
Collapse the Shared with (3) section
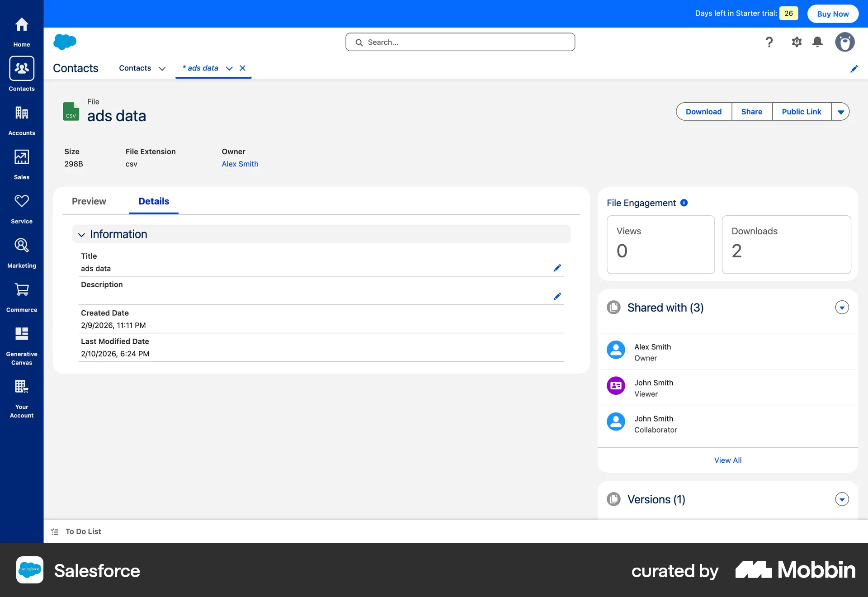(841, 307)
